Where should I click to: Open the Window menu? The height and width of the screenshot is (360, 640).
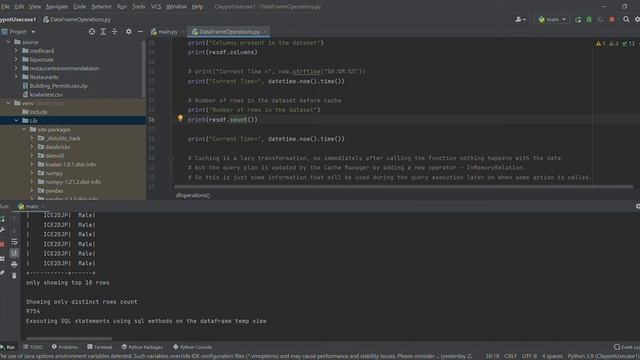coord(176,7)
